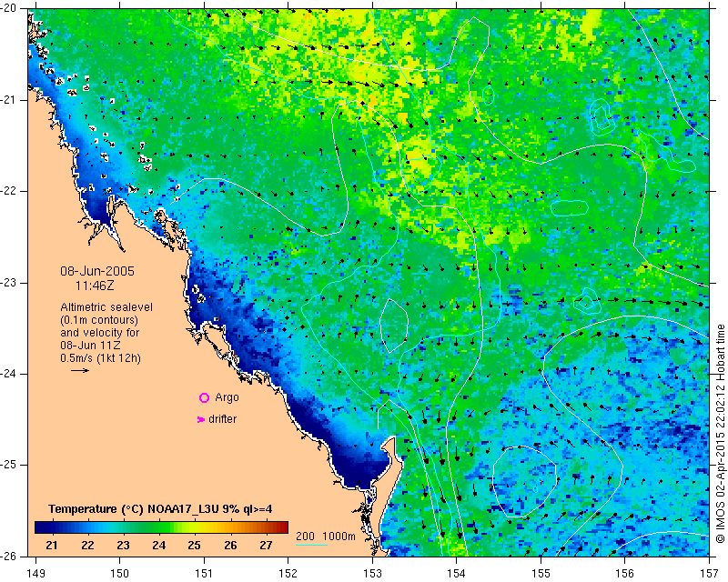Click the 21 value on the color scale

click(52, 546)
